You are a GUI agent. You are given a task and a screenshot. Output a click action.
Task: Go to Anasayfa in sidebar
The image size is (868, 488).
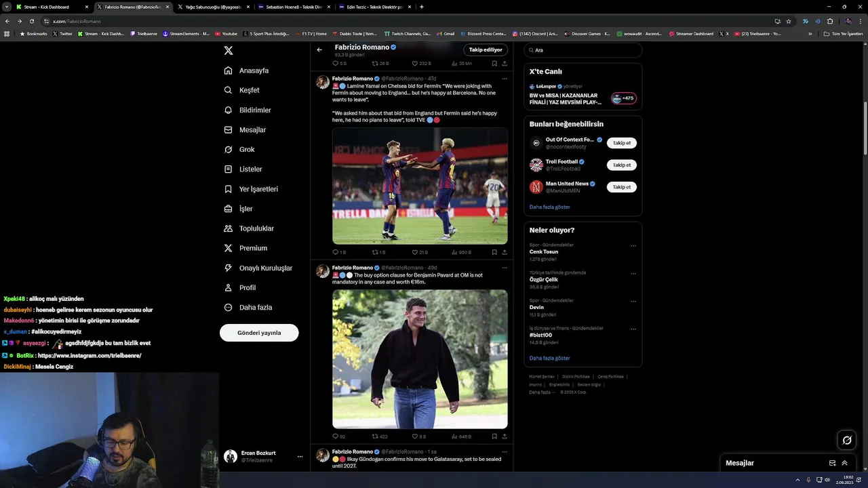point(247,70)
